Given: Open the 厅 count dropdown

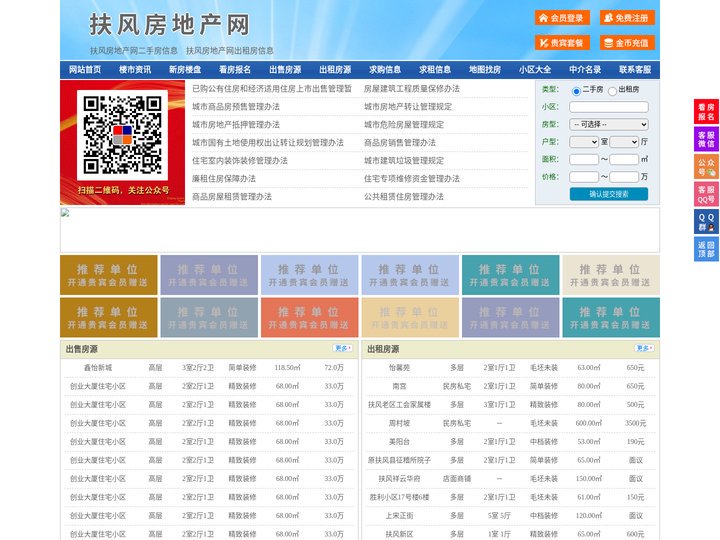Looking at the screenshot, I should pyautogui.click(x=624, y=142).
